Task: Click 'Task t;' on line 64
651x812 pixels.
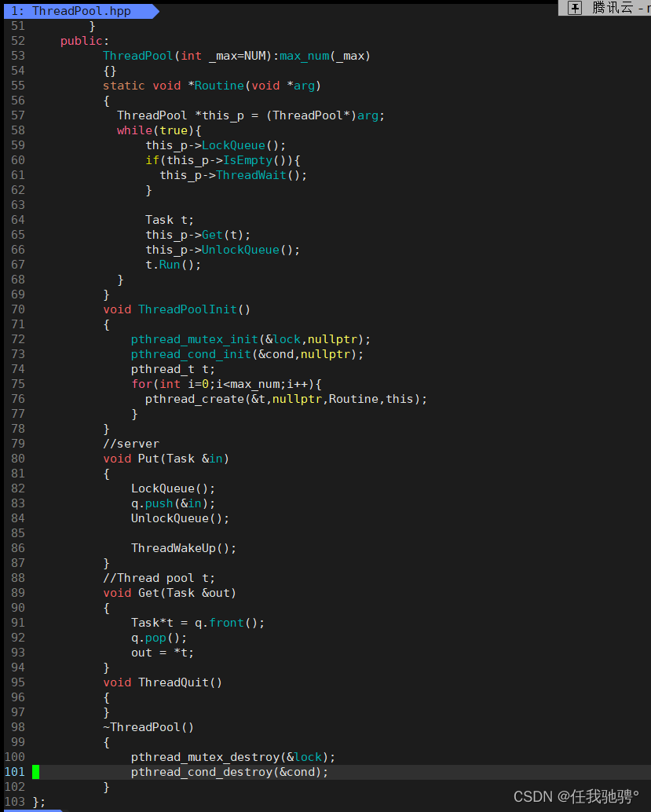Action: tap(170, 220)
